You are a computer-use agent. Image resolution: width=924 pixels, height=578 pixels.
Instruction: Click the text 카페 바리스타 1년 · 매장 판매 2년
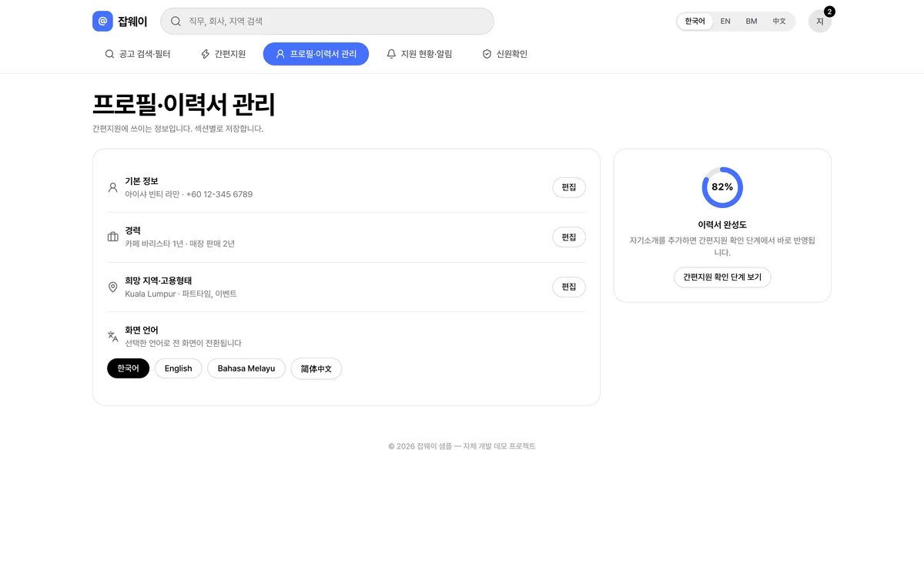point(180,244)
